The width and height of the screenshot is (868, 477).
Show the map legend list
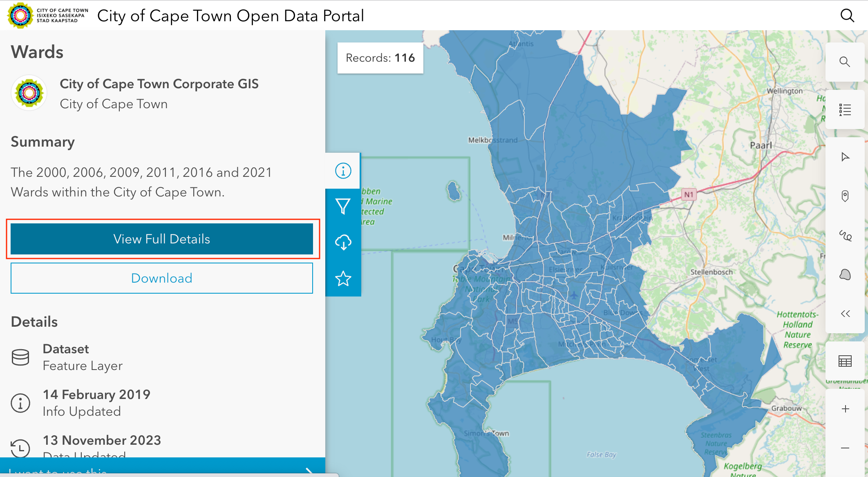point(845,109)
